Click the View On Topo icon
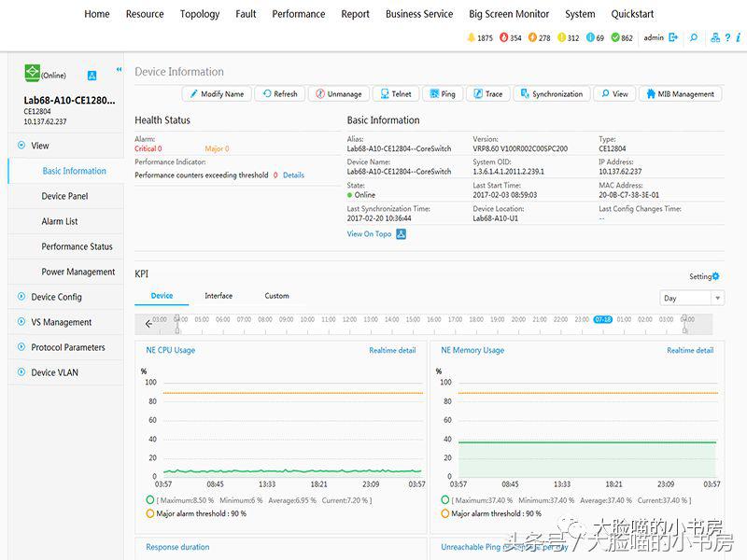The image size is (747, 560). (x=401, y=234)
